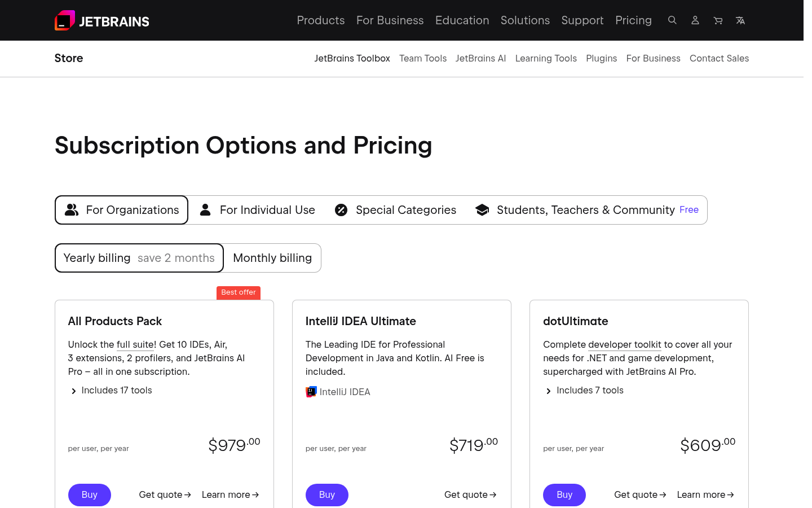Screen dimensions: 812x508
Task: Open the language selector icon
Action: point(740,20)
